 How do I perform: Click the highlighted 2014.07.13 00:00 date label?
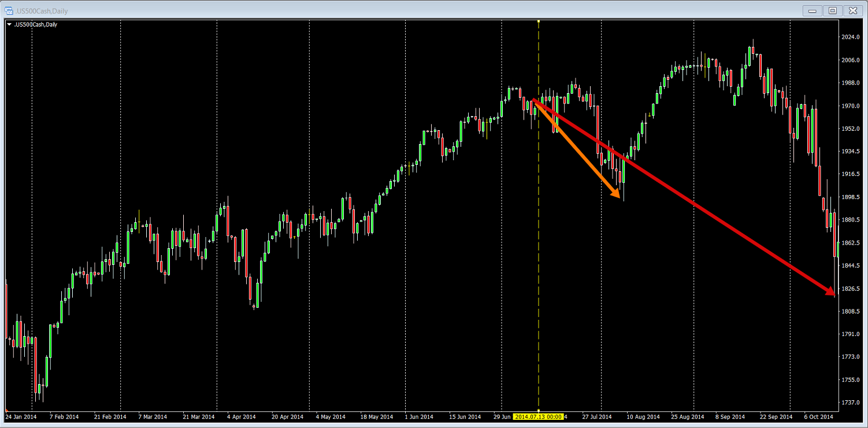(538, 416)
